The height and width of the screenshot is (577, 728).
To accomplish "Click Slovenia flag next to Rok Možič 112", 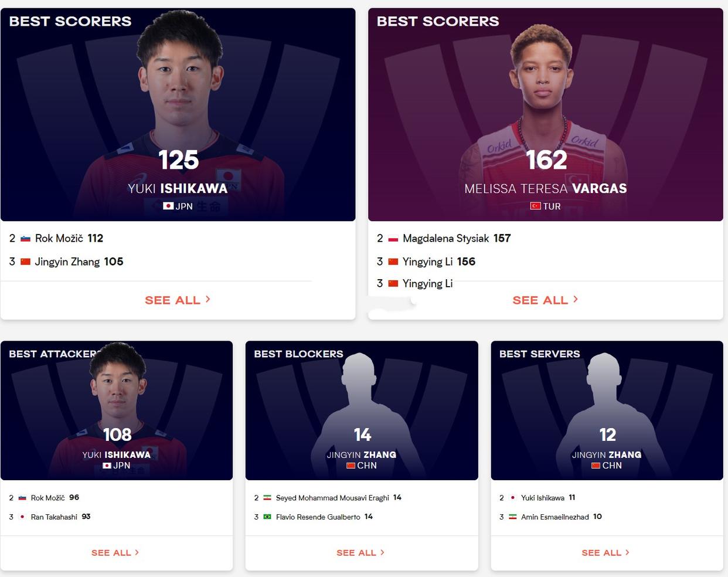I will 25,239.
